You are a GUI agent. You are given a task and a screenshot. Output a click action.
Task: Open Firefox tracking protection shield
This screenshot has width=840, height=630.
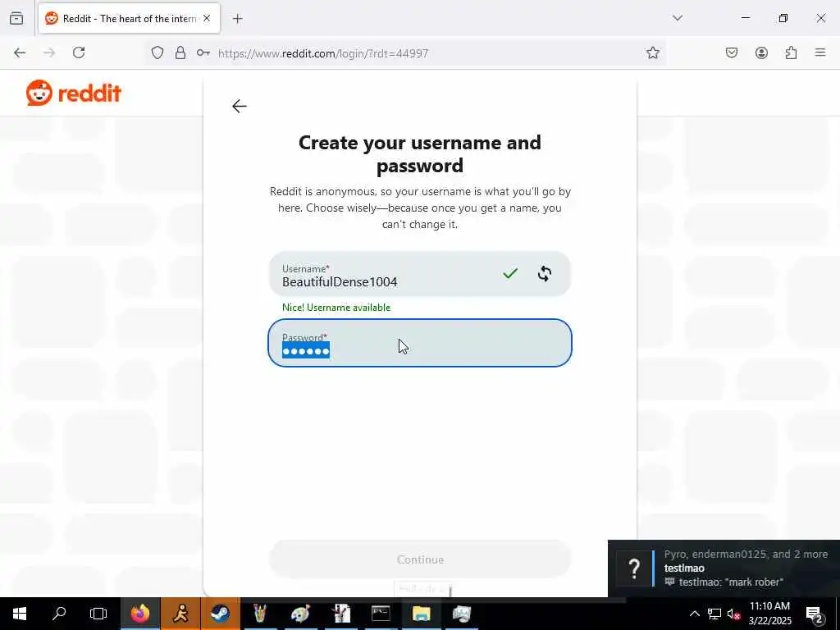point(157,52)
